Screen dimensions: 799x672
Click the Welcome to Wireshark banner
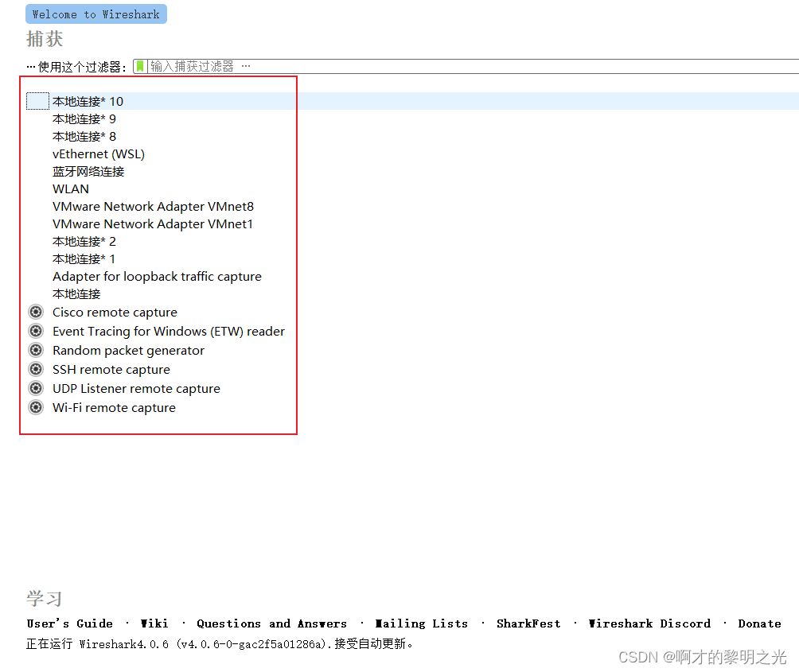pos(96,14)
